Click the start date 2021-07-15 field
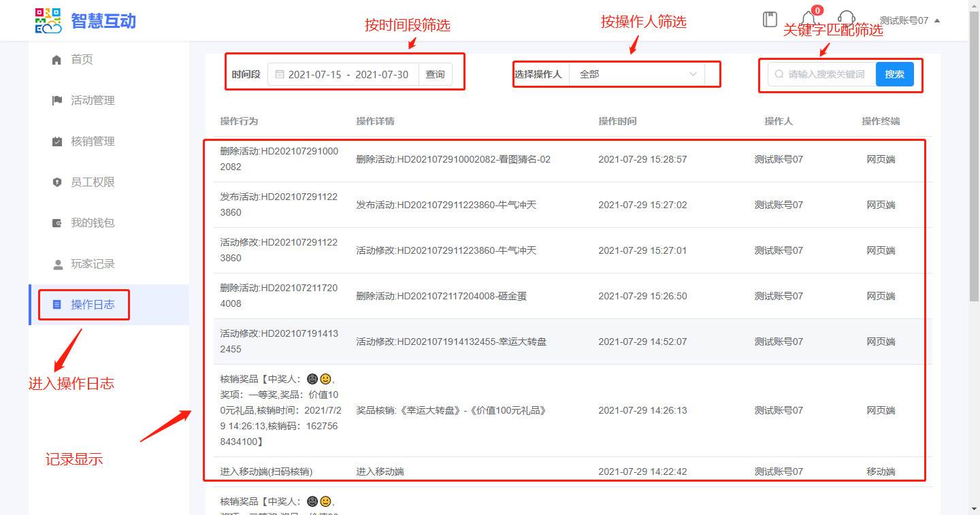 (x=314, y=74)
